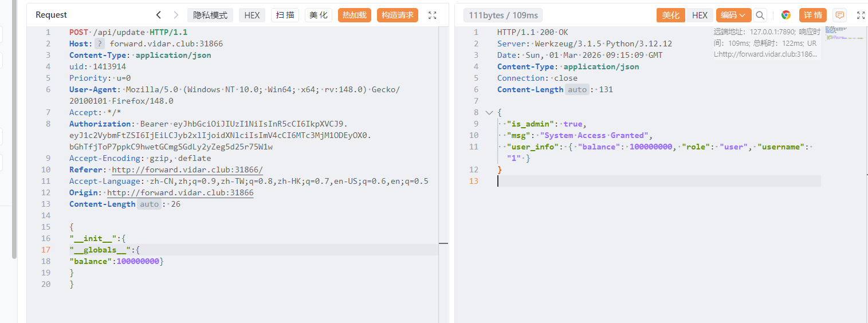Viewport: 868px width, 323px height.
Task: Go back to previous request with left arrow
Action: (x=159, y=15)
